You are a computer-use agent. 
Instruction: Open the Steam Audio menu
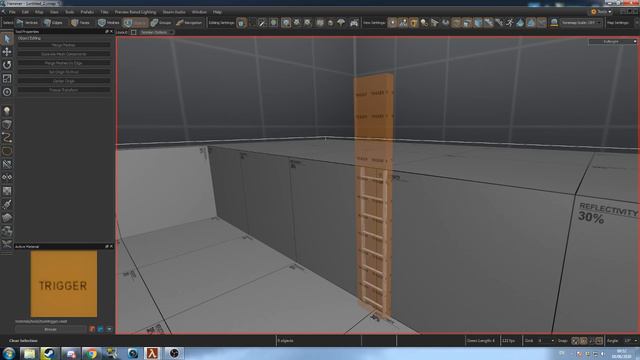click(x=174, y=12)
